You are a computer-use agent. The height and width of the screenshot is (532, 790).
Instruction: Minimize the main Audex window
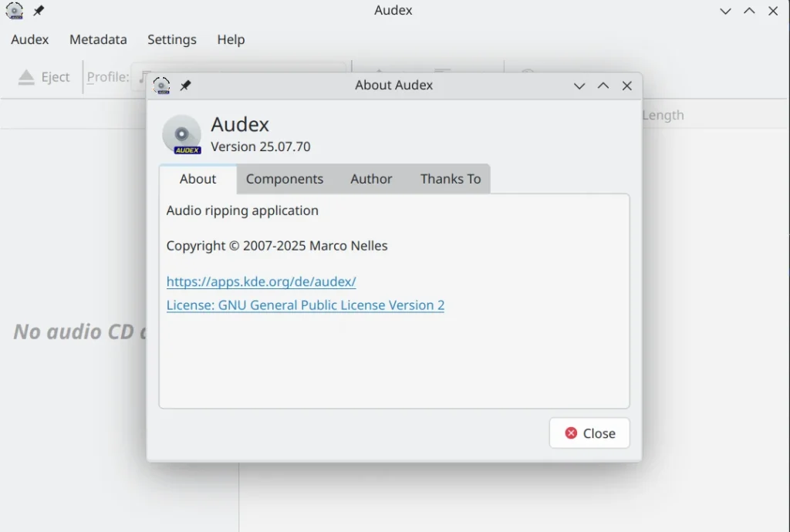pos(725,11)
